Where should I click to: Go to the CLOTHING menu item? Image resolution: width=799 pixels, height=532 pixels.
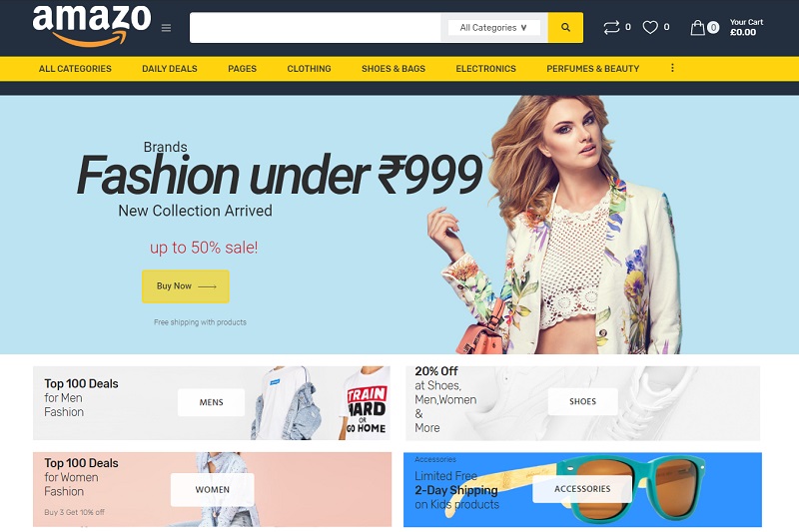309,69
